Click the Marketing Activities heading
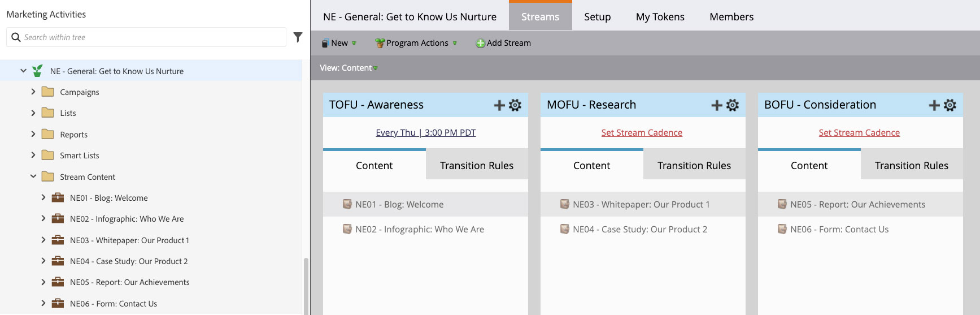Screen dimensions: 980x315 46,14
